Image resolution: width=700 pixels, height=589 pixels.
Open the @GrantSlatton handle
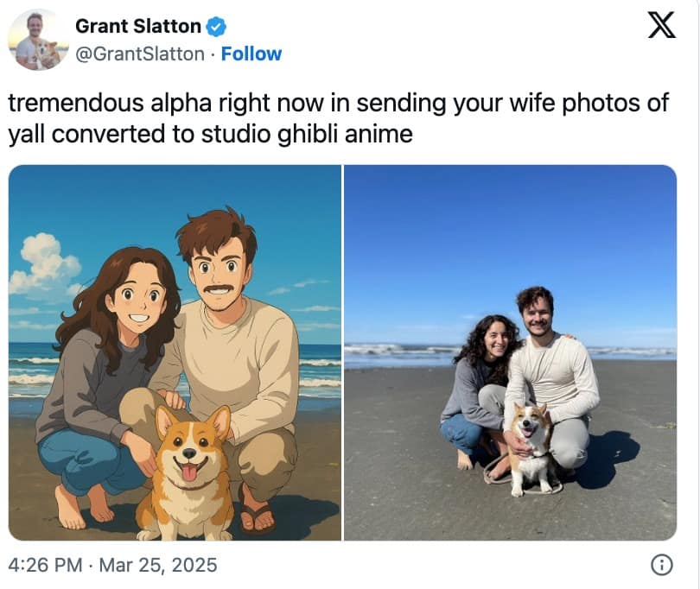coord(140,54)
